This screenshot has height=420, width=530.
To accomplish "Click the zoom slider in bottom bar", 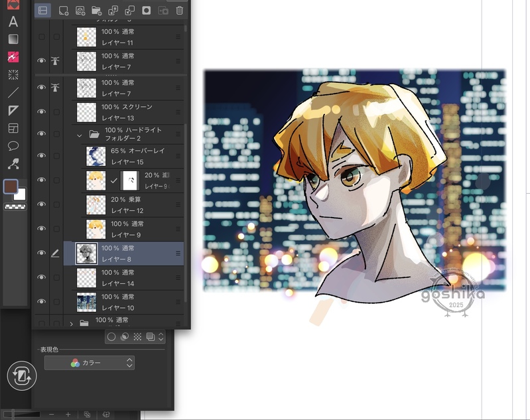I will click(x=22, y=414).
